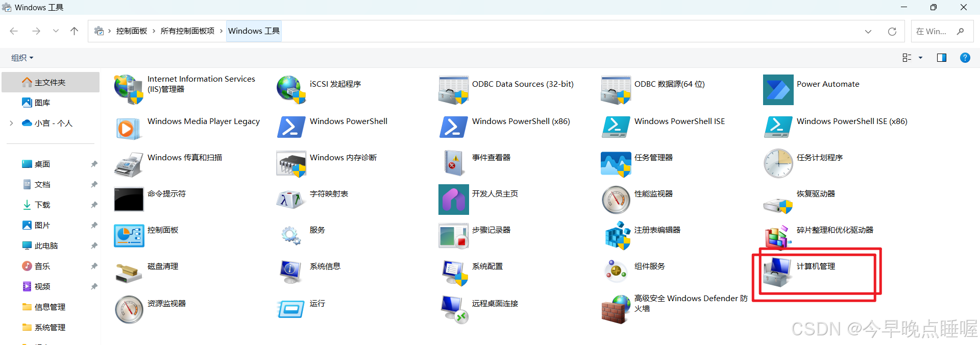Open Windows PowerShell ISE (x86) icon
Screen dimensions: 980x345
pos(778,127)
